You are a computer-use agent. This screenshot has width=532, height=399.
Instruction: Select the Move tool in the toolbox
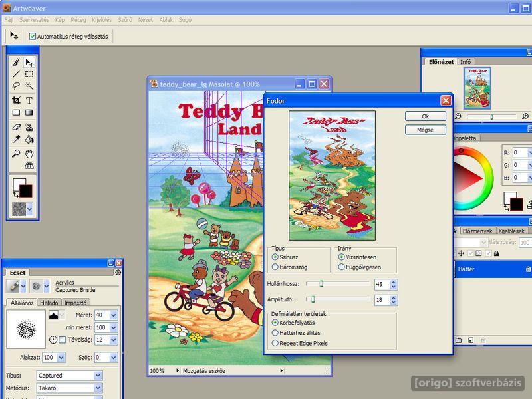pos(29,63)
